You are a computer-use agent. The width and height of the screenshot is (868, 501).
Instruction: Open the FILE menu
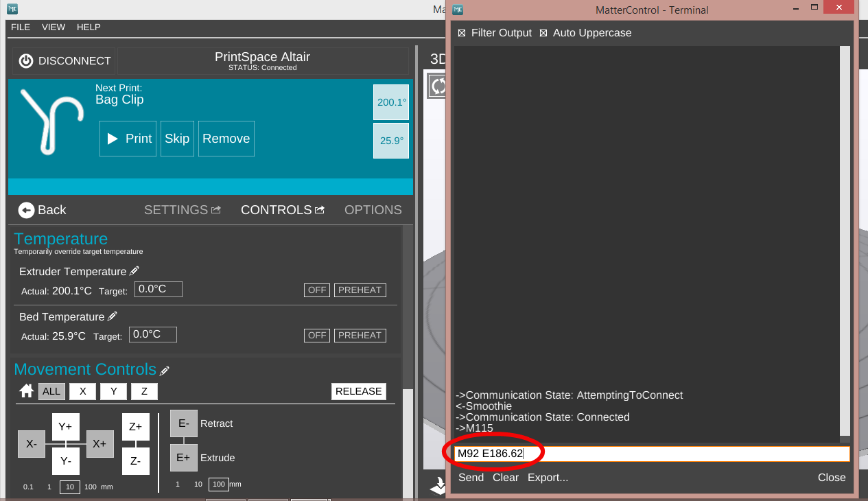click(x=21, y=27)
